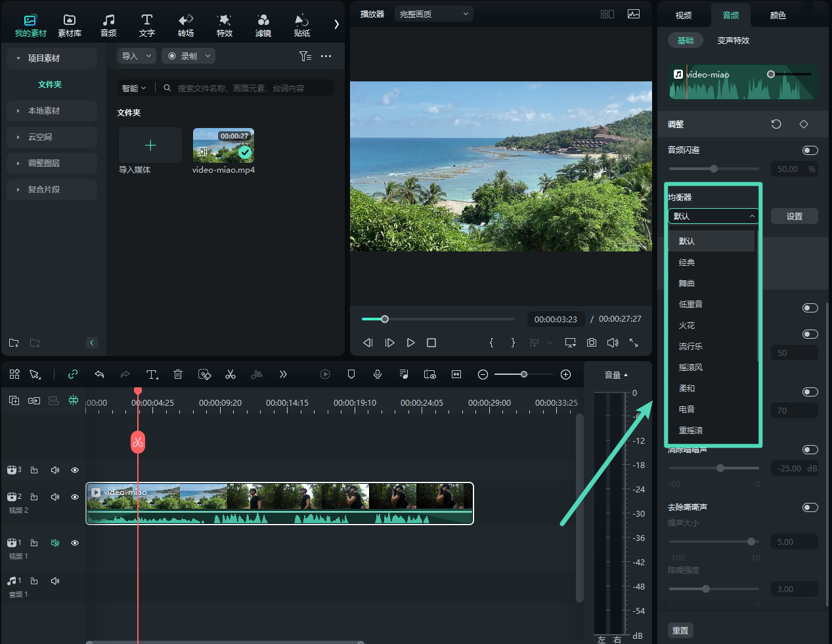Click the undo arrow in timeline toolbar
This screenshot has width=832, height=644.
pyautogui.click(x=99, y=374)
